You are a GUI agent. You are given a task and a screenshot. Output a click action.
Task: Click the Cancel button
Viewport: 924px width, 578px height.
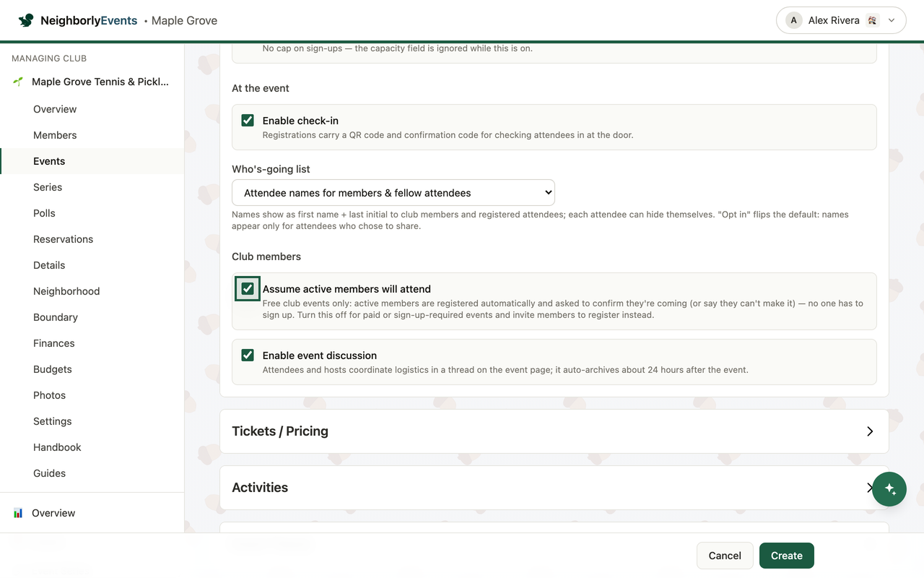[725, 556]
